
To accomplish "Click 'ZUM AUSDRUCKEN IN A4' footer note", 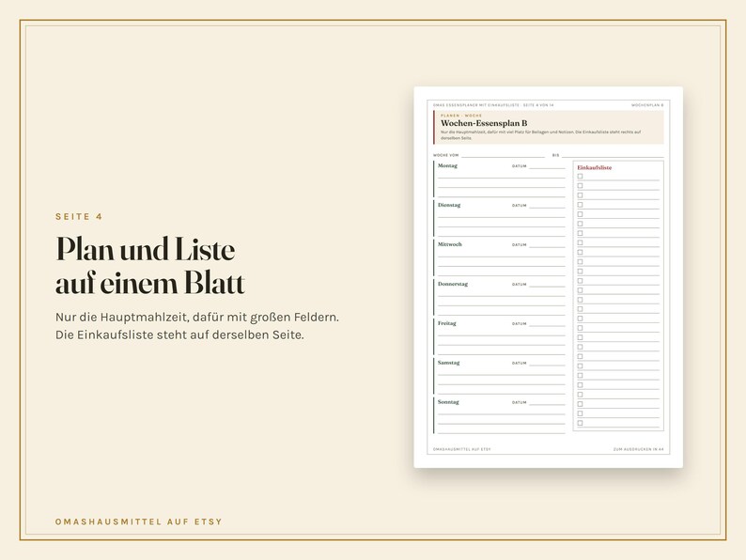I will (638, 449).
